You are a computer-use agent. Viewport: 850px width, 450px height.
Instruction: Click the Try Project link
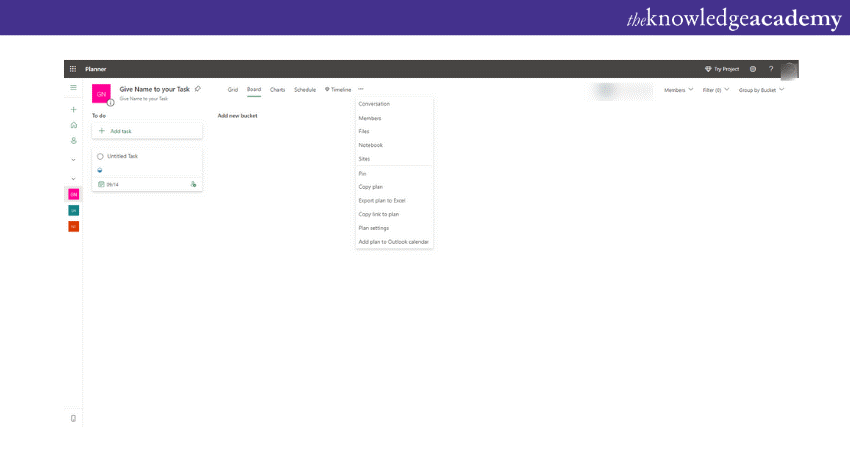(722, 69)
